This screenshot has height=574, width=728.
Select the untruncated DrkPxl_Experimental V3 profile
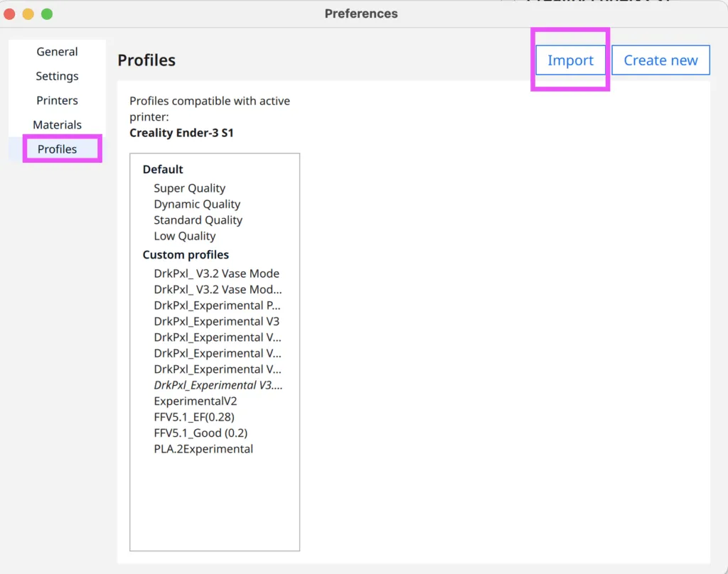(x=216, y=321)
